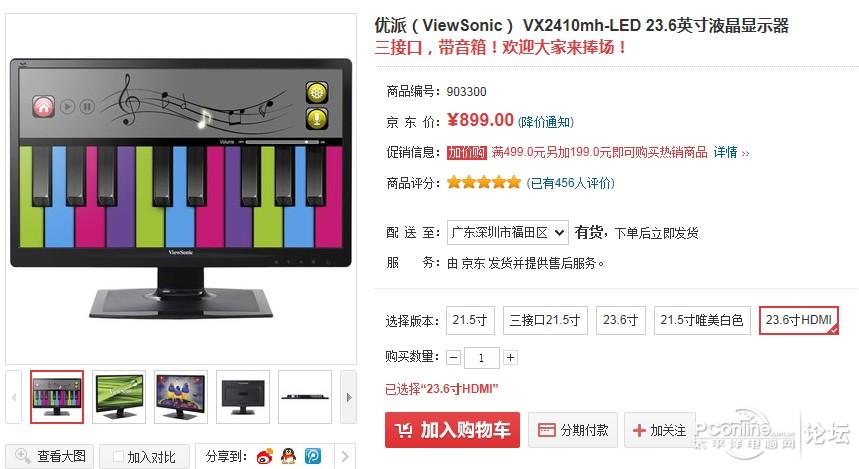Show next thumbnails with right arrow
859x469 pixels.
(348, 397)
